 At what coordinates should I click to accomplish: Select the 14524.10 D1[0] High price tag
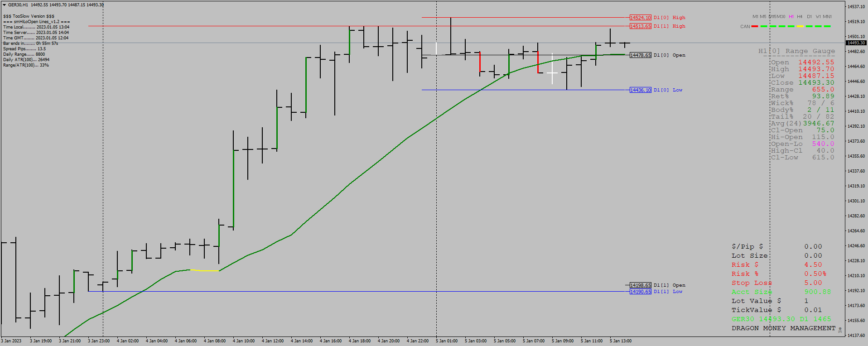pos(641,18)
